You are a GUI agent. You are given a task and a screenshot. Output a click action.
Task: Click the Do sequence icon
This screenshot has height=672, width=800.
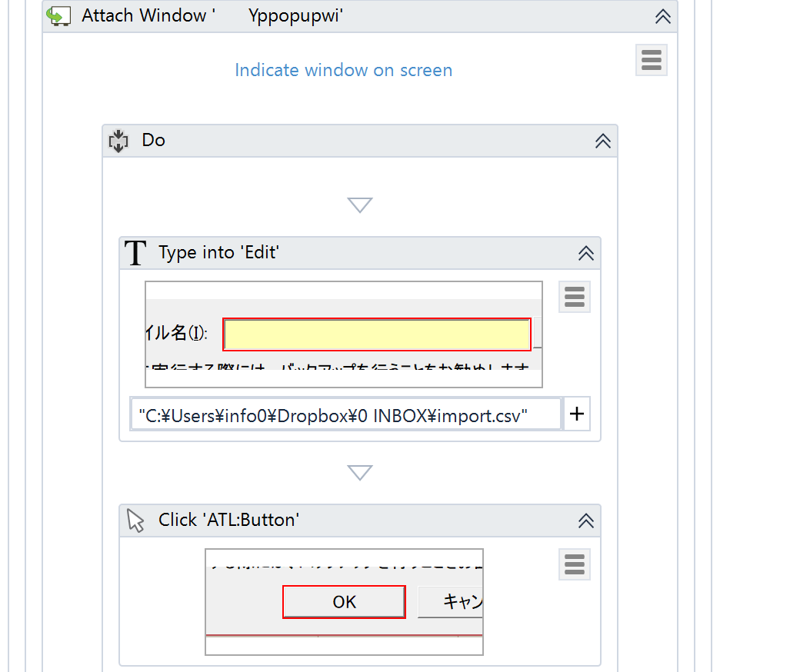tap(118, 141)
